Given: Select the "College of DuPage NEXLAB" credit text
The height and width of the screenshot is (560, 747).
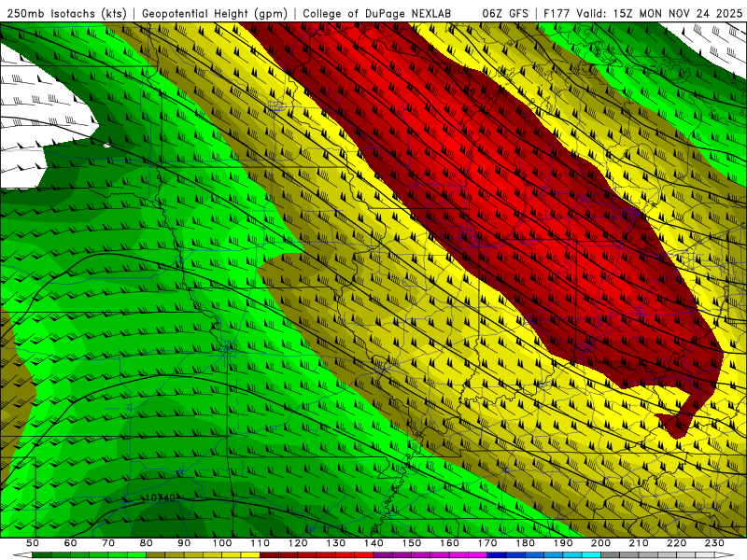Looking at the screenshot, I should [377, 14].
